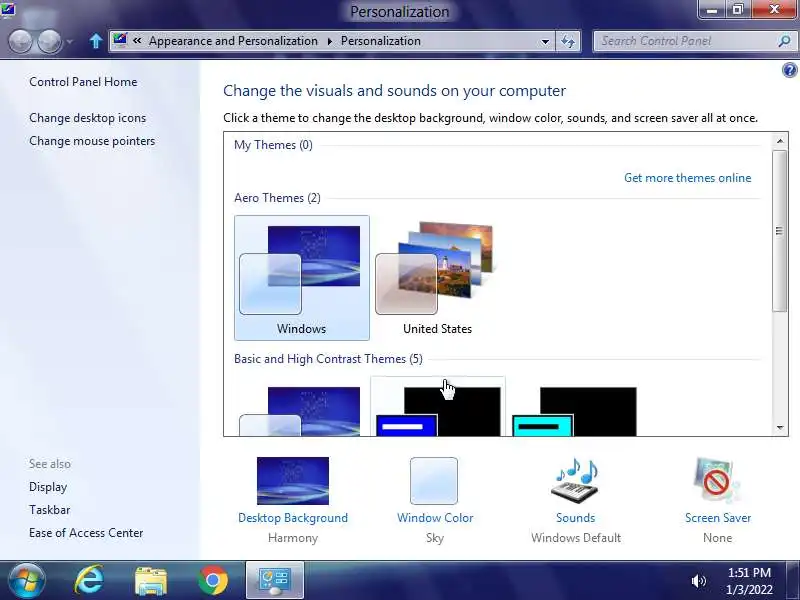Click the My Themes (0) heading
This screenshot has height=600, width=800.
[x=273, y=145]
